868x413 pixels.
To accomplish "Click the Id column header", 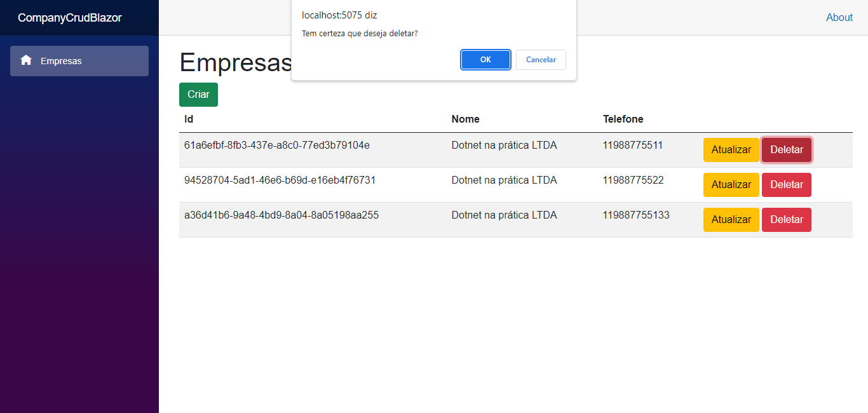I will 188,119.
